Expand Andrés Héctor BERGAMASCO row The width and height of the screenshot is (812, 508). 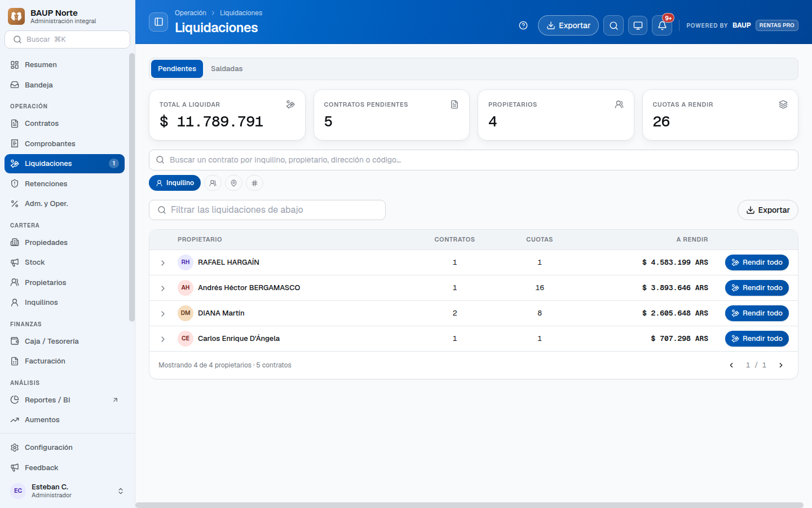click(163, 288)
